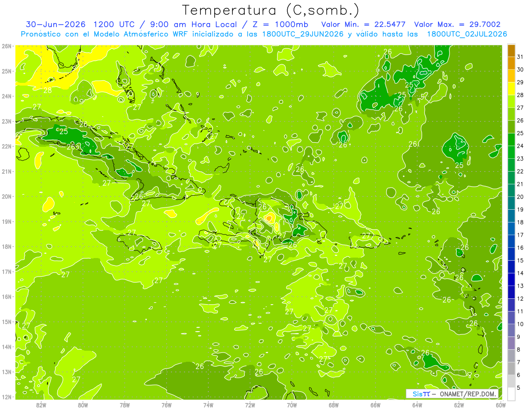532x411 pixels.
Task: Click the 'Valor Min. = 22.5477' readout
Action: click(364, 24)
